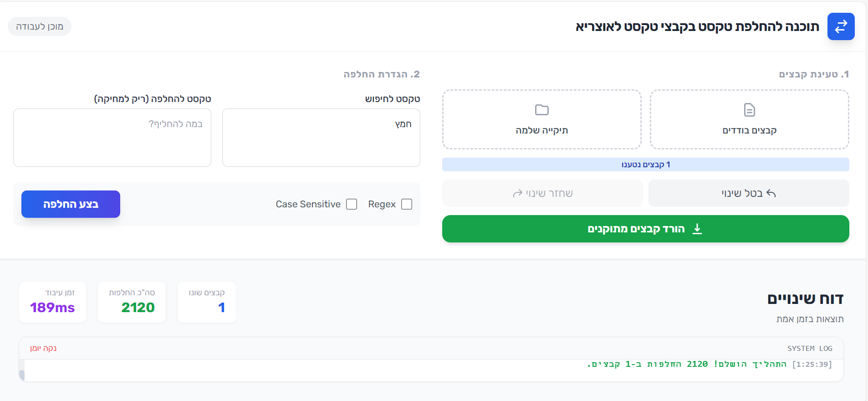Click the folder icon for whole-folder upload
The height and width of the screenshot is (401, 868).
pyautogui.click(x=541, y=110)
